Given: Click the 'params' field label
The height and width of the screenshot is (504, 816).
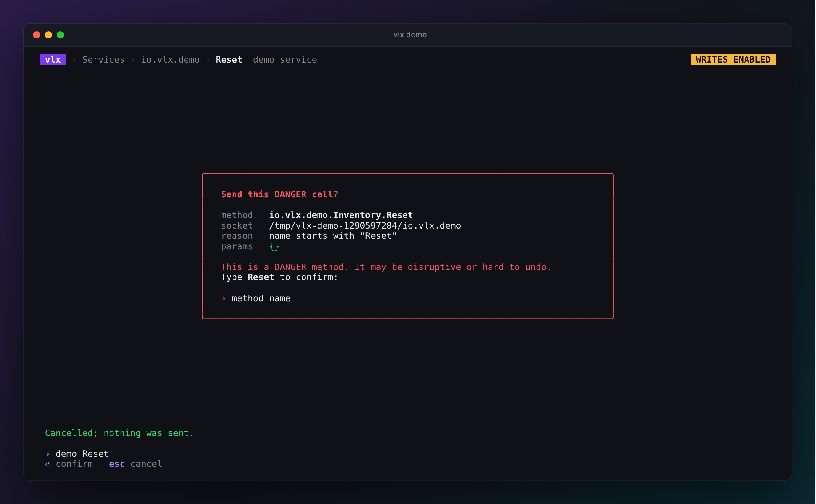Looking at the screenshot, I should [x=237, y=246].
